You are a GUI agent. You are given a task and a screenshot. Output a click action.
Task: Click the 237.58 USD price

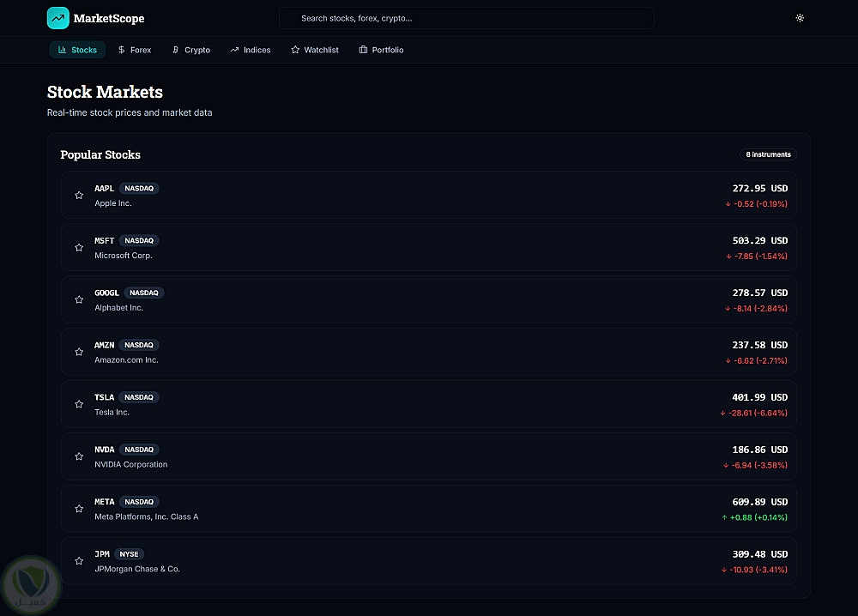(760, 345)
